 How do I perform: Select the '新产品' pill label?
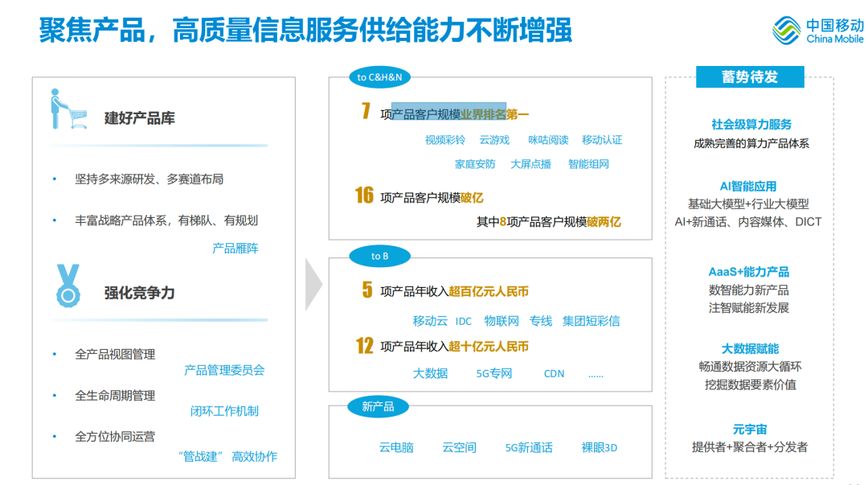(x=378, y=407)
